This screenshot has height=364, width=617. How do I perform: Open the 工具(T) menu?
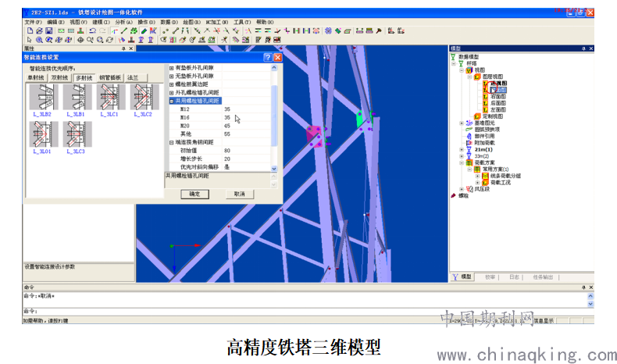pos(242,22)
